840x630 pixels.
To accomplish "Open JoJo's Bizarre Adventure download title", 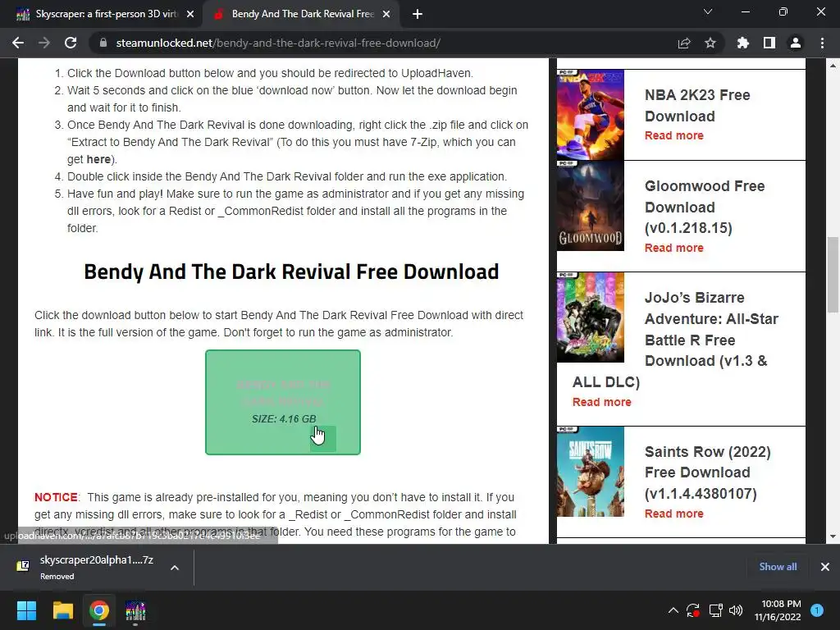I will (x=675, y=340).
